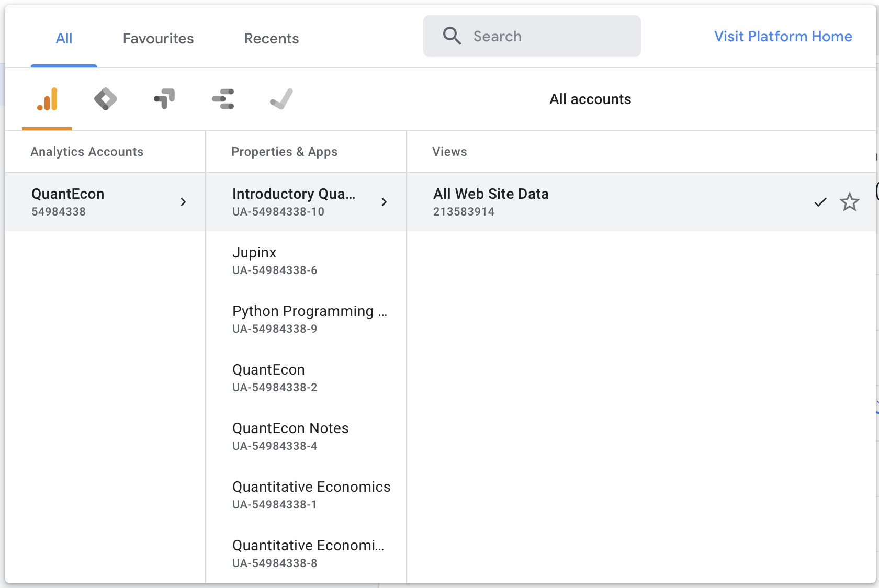879x588 pixels.
Task: Expand the QuantEcon account chevron
Action: coord(183,202)
